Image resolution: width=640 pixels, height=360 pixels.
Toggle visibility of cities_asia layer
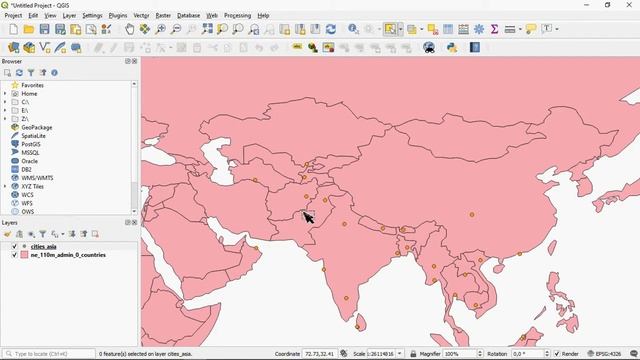point(15,247)
